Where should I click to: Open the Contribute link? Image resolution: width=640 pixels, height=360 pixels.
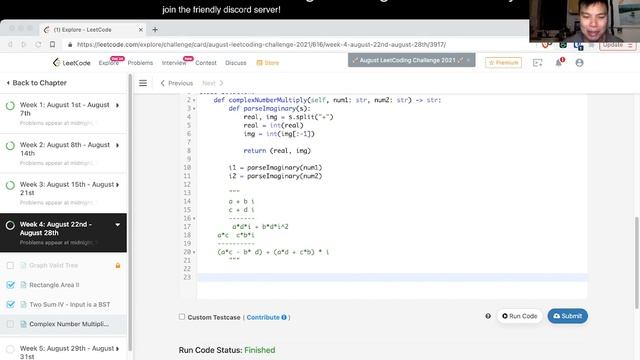[266, 317]
